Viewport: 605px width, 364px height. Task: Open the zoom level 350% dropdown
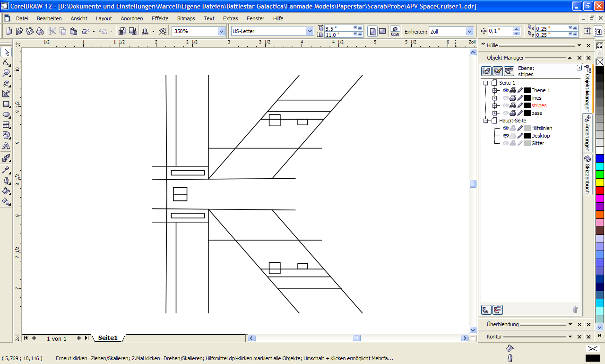pos(221,31)
